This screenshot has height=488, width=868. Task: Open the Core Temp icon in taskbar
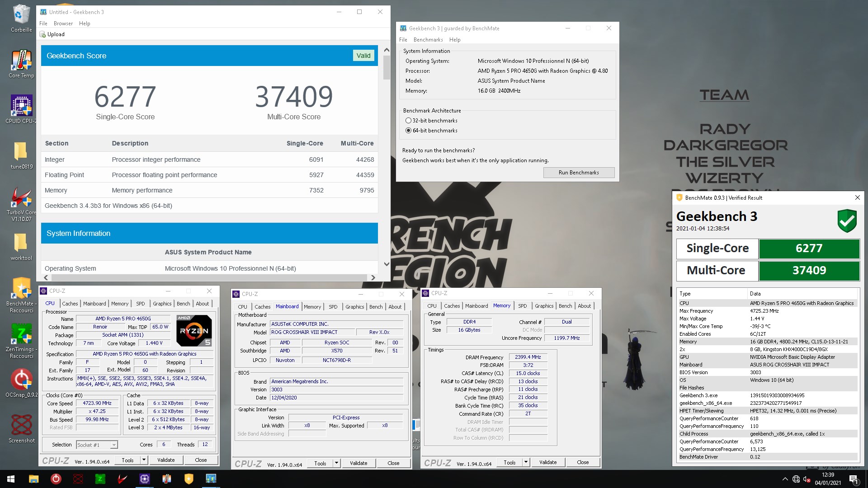[166, 479]
